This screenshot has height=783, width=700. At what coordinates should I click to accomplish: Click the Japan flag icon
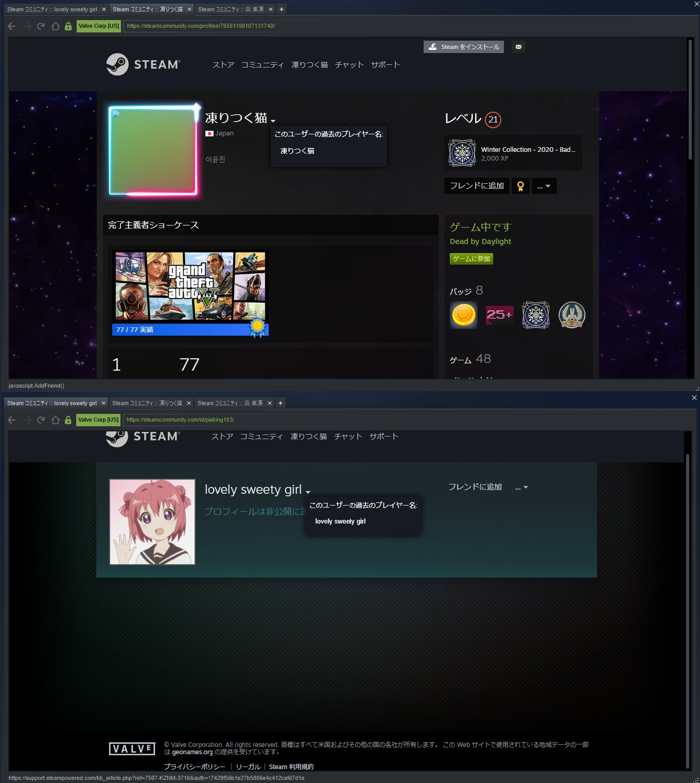click(x=209, y=133)
